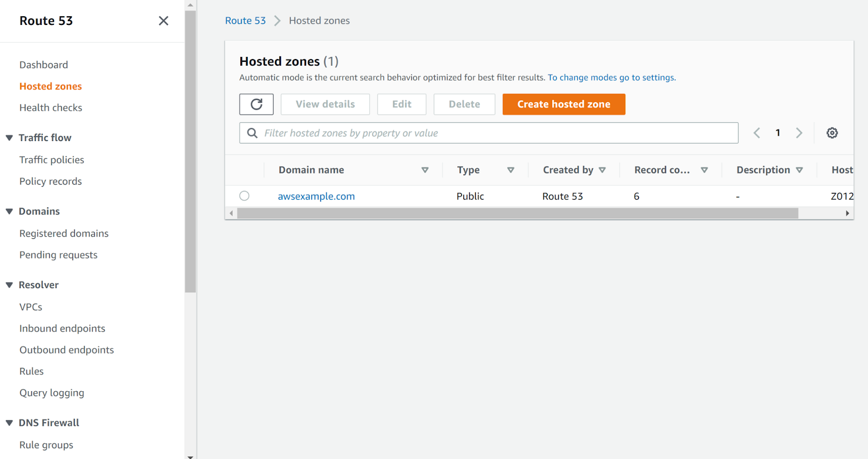
Task: Collapse the Traffic flow section
Action: (9, 138)
